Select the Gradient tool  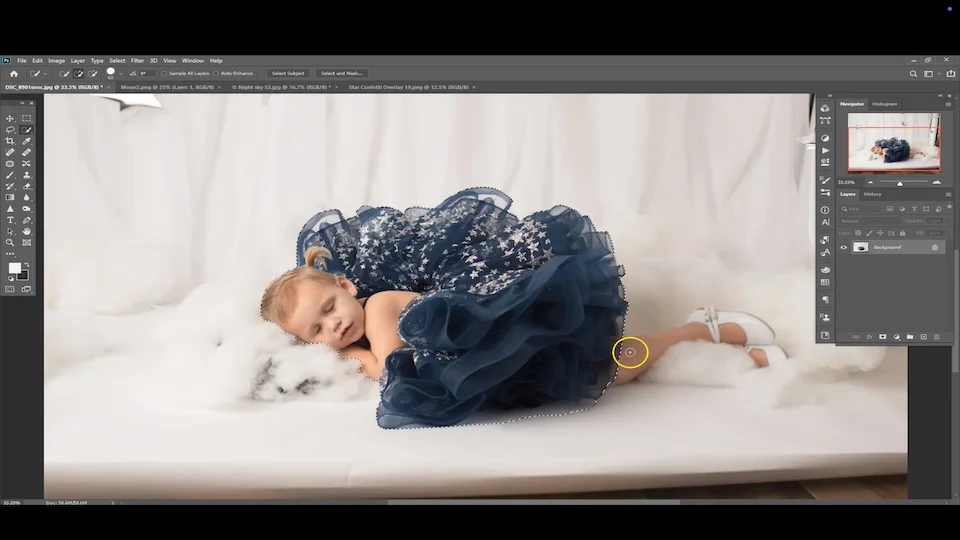(x=10, y=197)
